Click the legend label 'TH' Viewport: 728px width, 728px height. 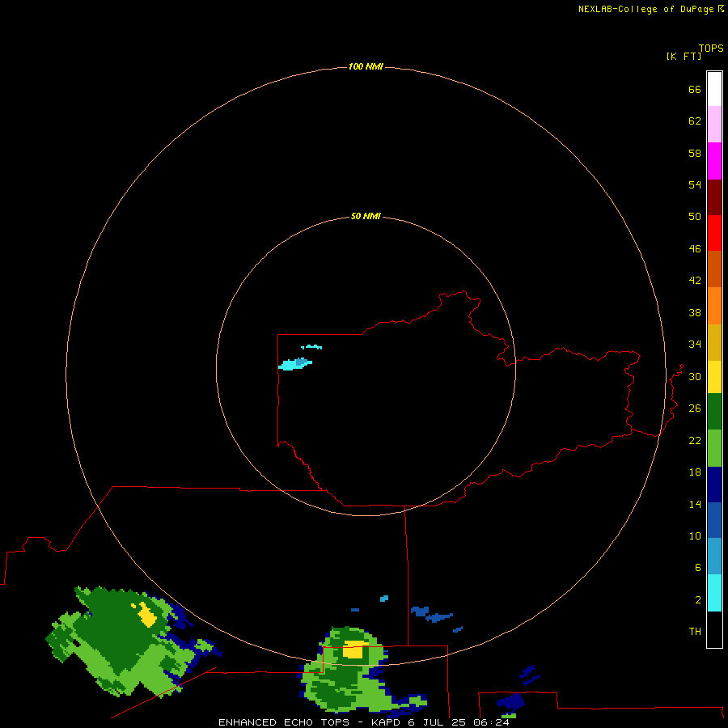point(695,632)
